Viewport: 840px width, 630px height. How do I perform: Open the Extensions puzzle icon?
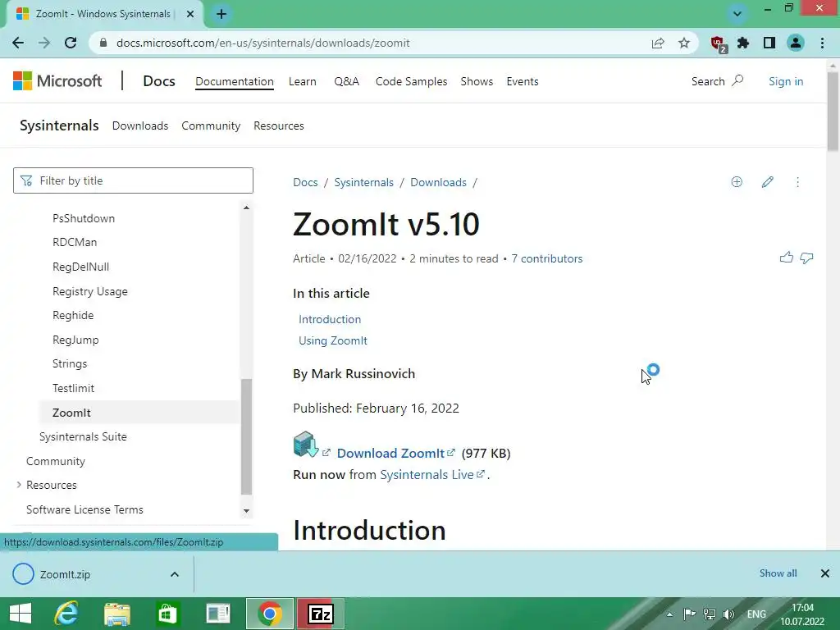(x=743, y=43)
